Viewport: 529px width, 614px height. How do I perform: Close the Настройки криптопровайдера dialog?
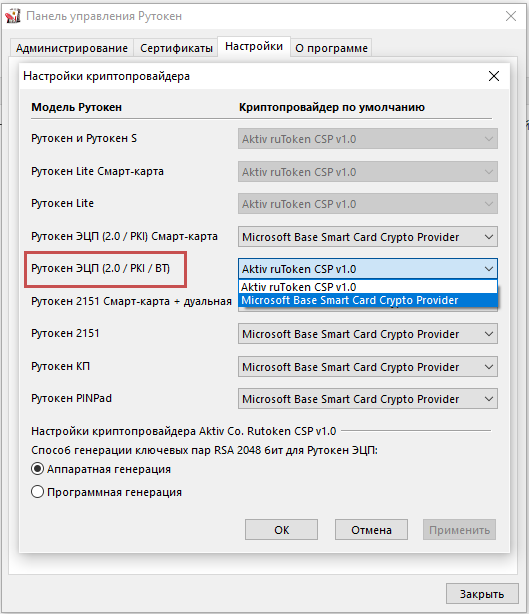click(x=494, y=76)
